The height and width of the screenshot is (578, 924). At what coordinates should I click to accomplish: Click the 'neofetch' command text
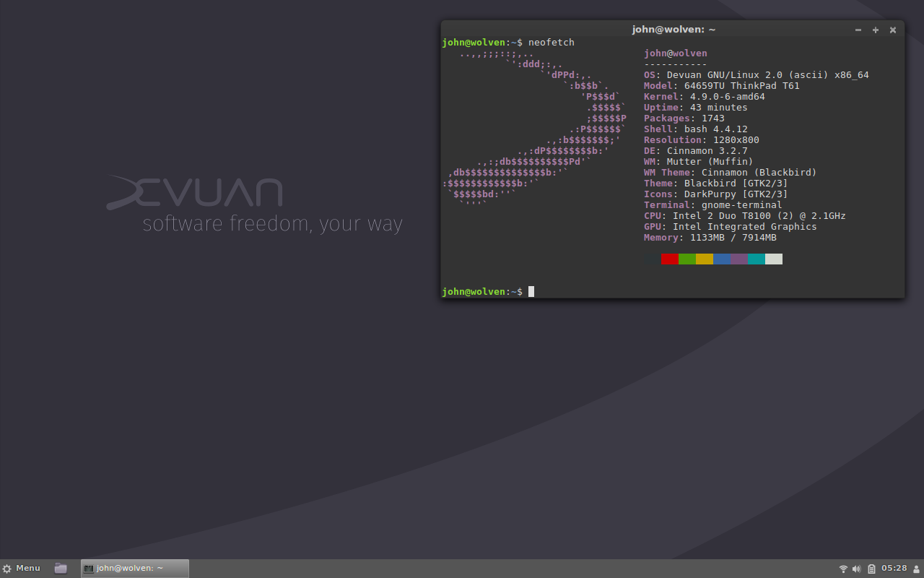552,43
